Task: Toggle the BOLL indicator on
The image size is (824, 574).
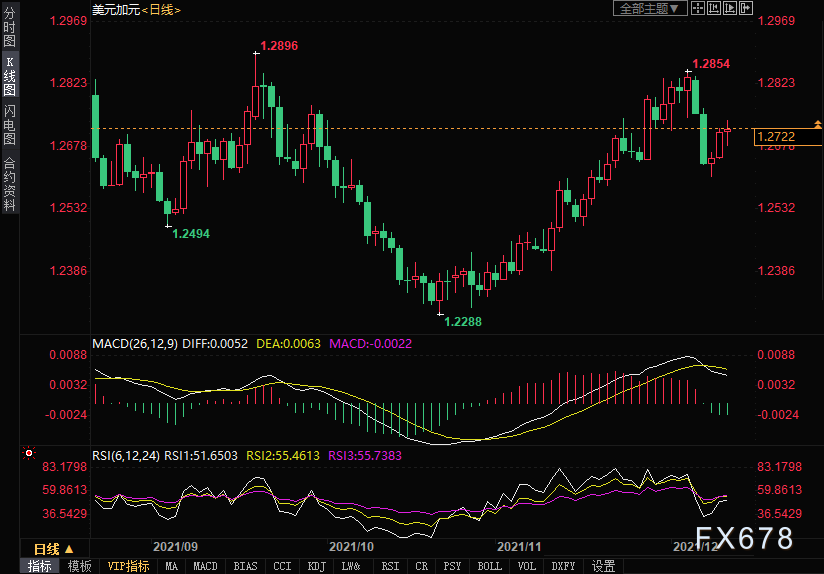Action: [x=489, y=566]
